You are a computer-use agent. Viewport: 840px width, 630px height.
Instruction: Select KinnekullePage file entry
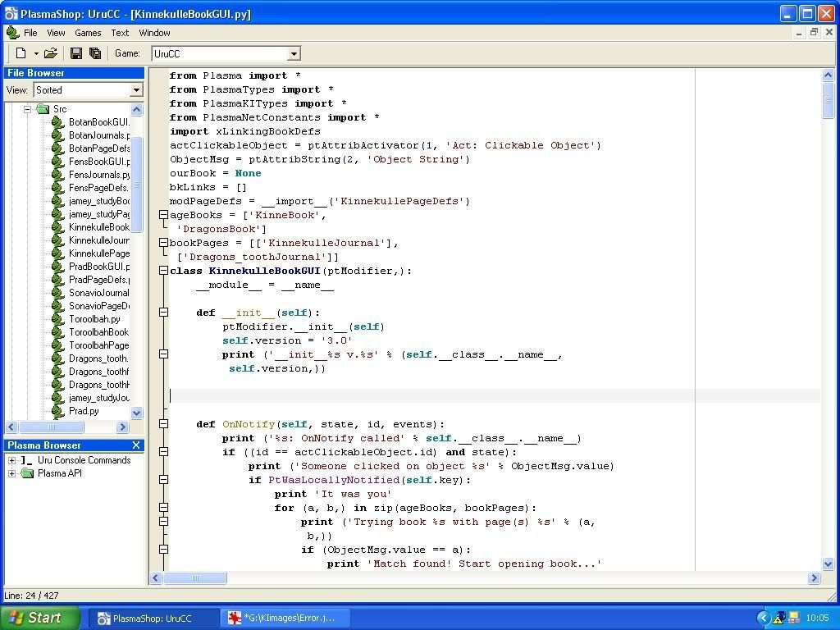tap(99, 253)
